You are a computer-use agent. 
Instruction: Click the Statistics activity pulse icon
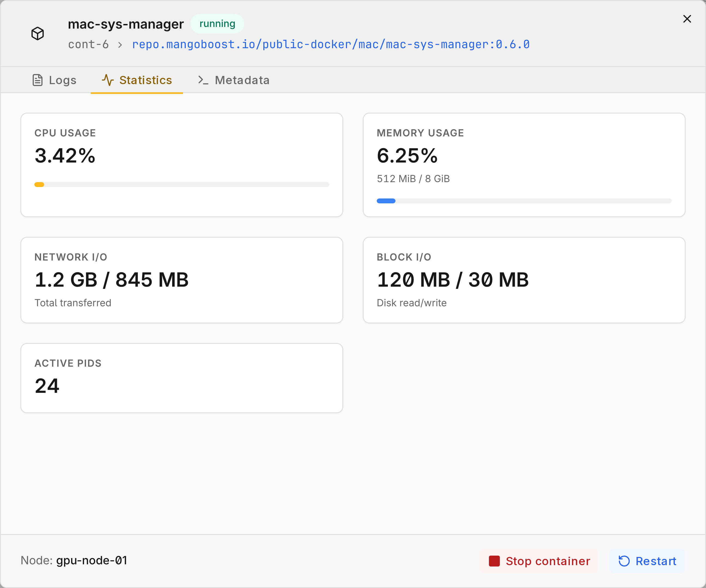pyautogui.click(x=108, y=80)
